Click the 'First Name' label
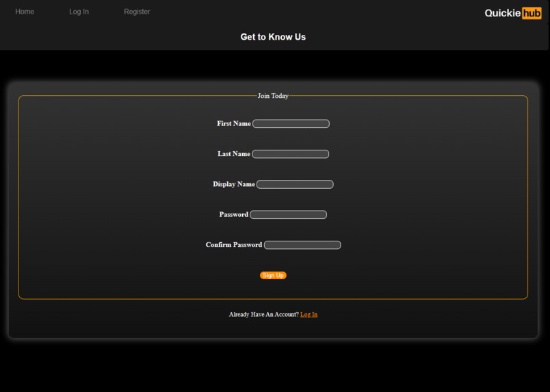The image size is (550, 392). pos(233,124)
